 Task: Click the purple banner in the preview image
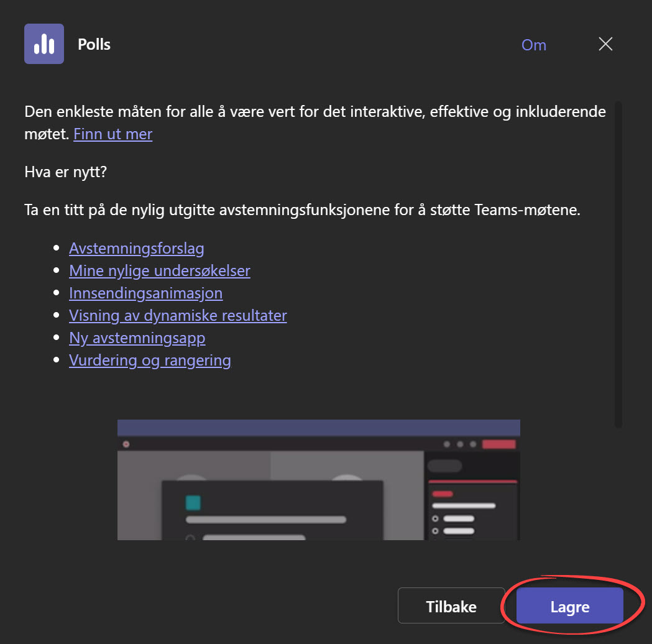[x=319, y=426]
